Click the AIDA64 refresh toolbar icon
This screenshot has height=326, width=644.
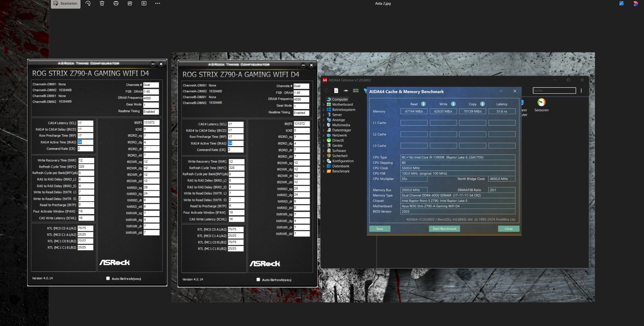[326, 91]
